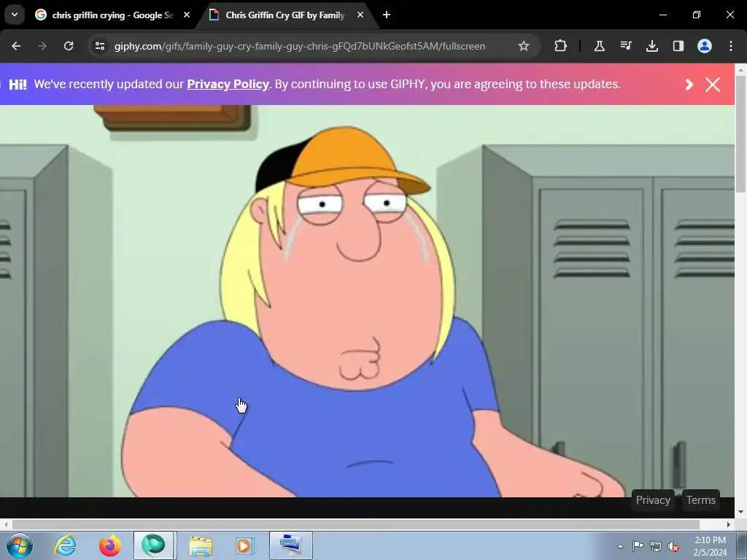
Task: Click the scroll down arrow
Action: (x=740, y=512)
